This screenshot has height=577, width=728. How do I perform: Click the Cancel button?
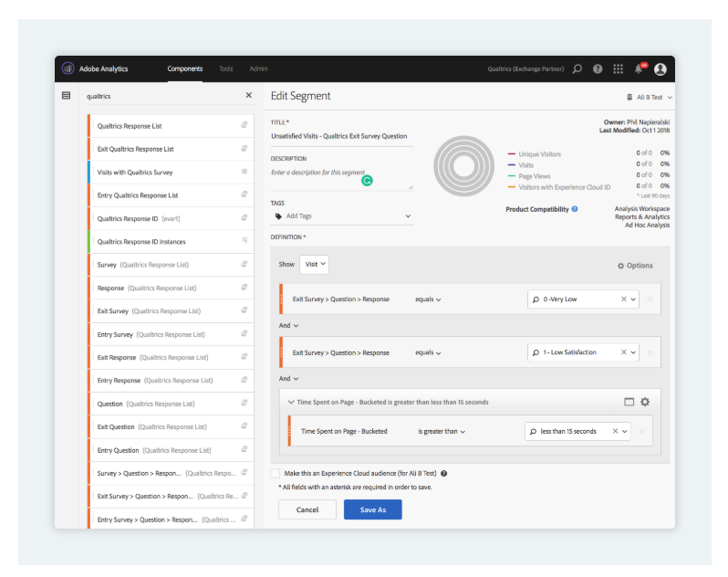tap(307, 509)
